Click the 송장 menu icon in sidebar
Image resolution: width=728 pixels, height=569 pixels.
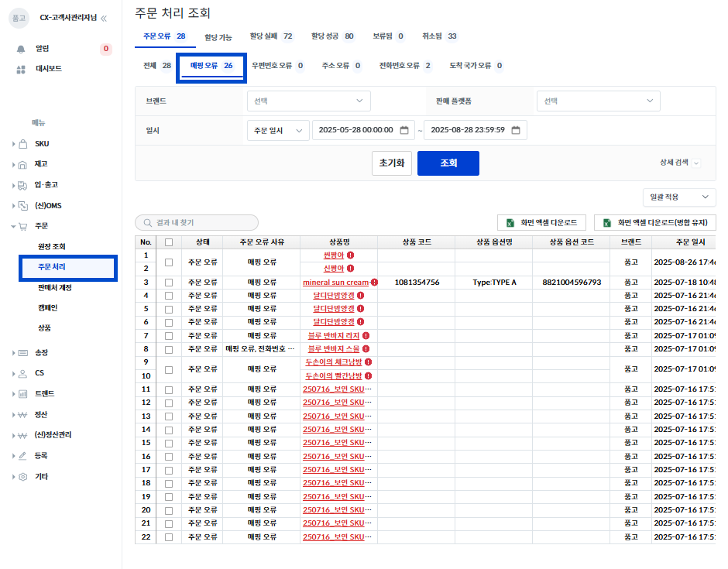[x=23, y=353]
